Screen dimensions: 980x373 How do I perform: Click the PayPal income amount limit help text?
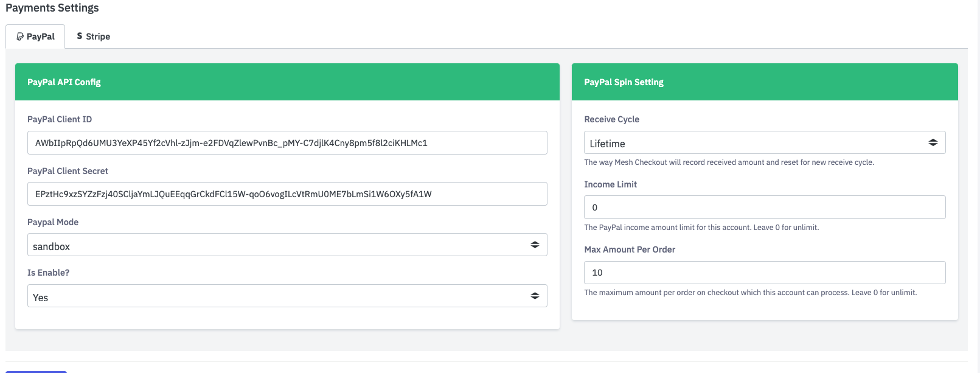coord(701,228)
